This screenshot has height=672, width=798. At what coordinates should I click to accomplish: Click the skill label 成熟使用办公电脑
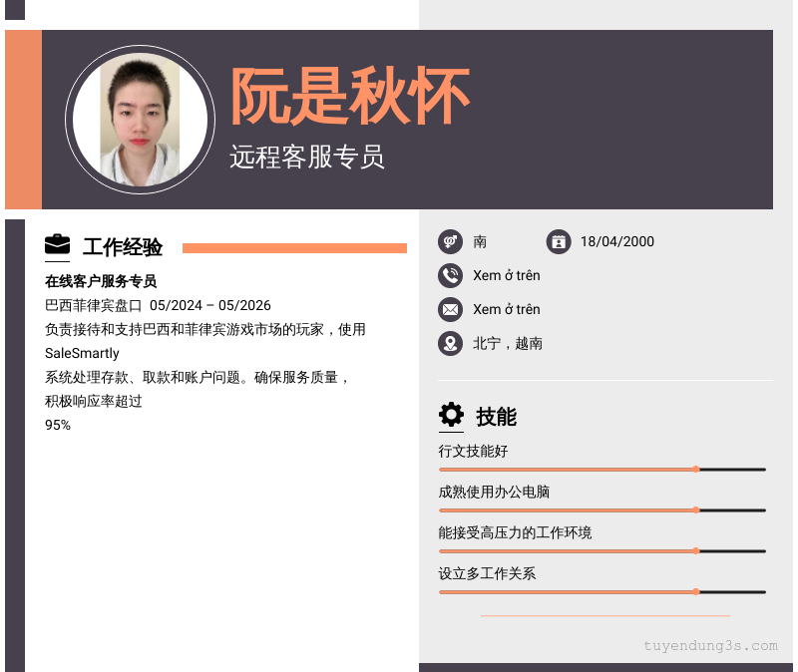(494, 492)
